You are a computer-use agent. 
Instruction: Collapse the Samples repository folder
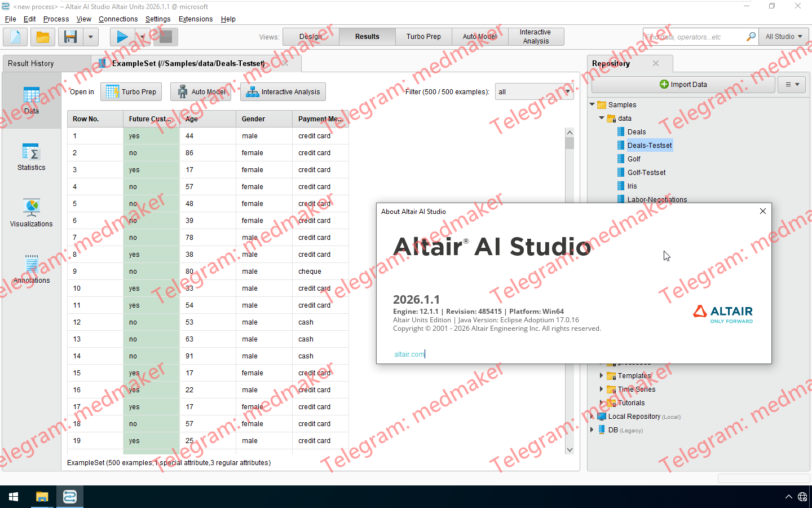tap(592, 104)
